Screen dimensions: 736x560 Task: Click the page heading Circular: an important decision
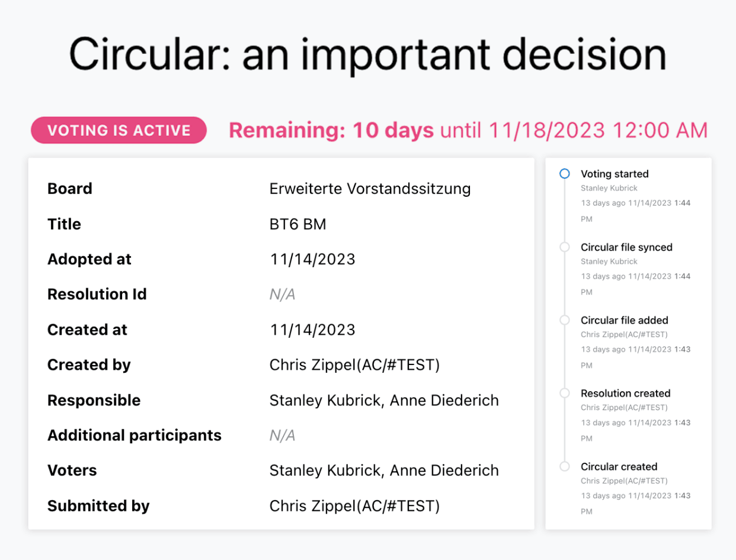[367, 55]
